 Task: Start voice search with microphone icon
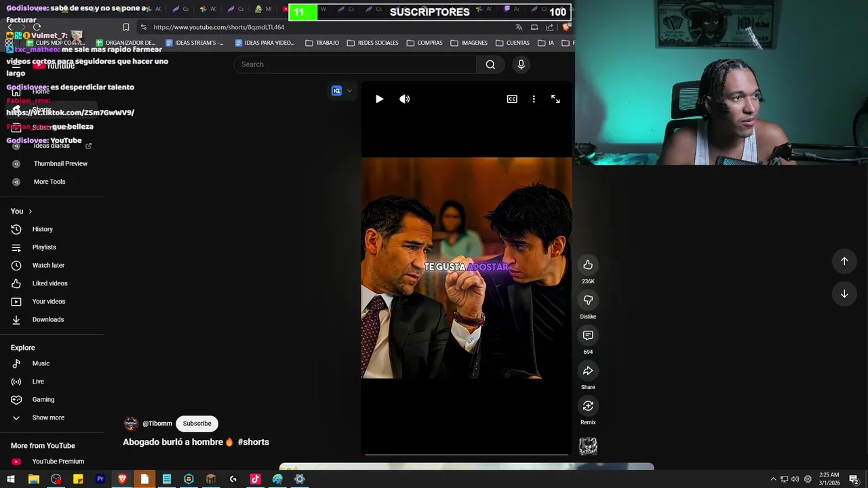[x=521, y=64]
